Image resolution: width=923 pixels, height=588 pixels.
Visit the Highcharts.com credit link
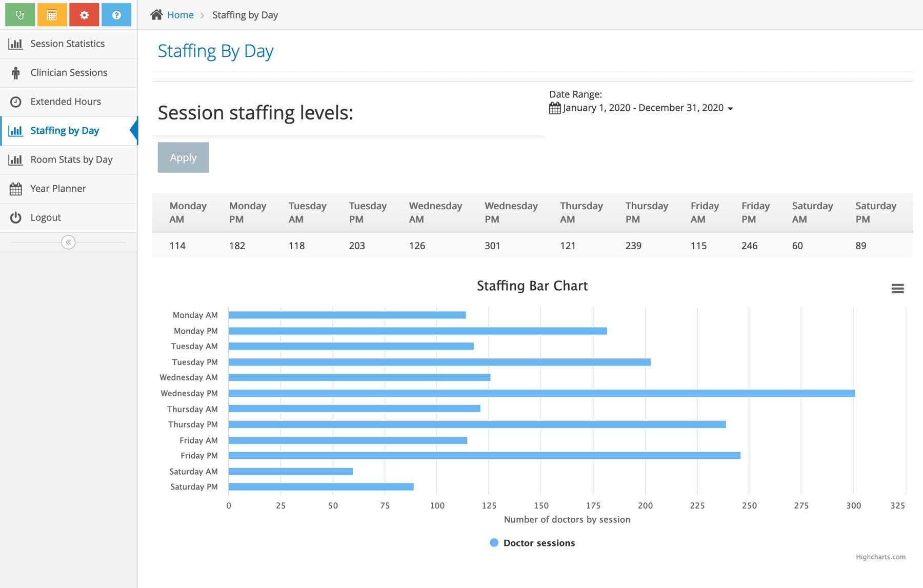[x=880, y=557]
